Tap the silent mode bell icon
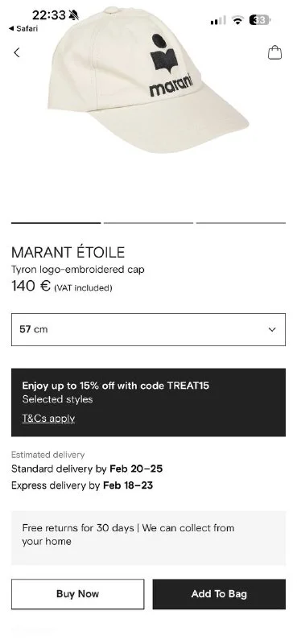 74,15
